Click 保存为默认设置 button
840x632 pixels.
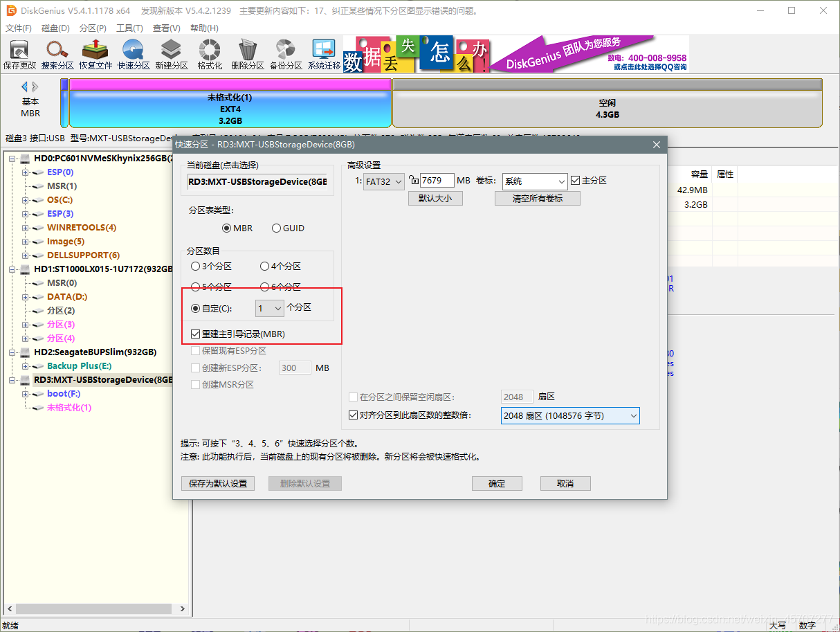[218, 483]
